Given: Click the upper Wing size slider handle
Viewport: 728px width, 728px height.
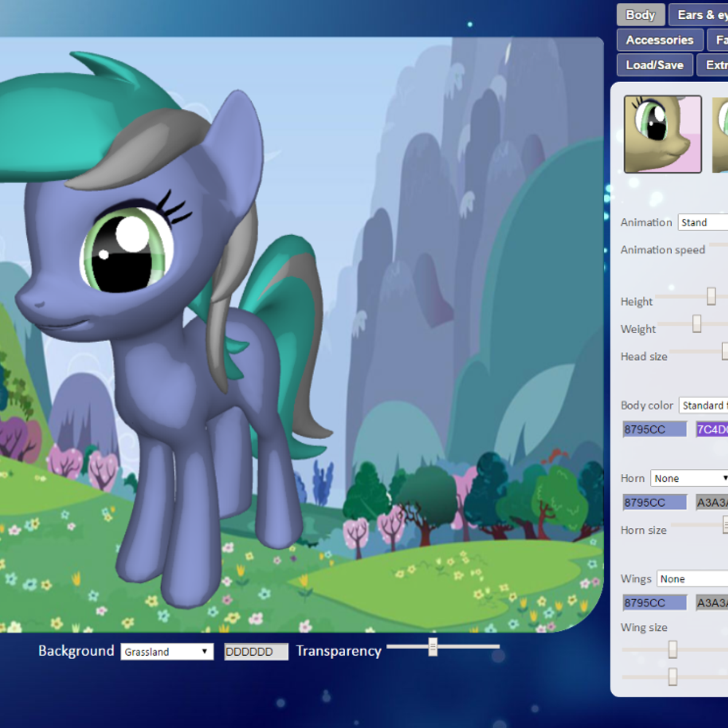Looking at the screenshot, I should click(673, 649).
